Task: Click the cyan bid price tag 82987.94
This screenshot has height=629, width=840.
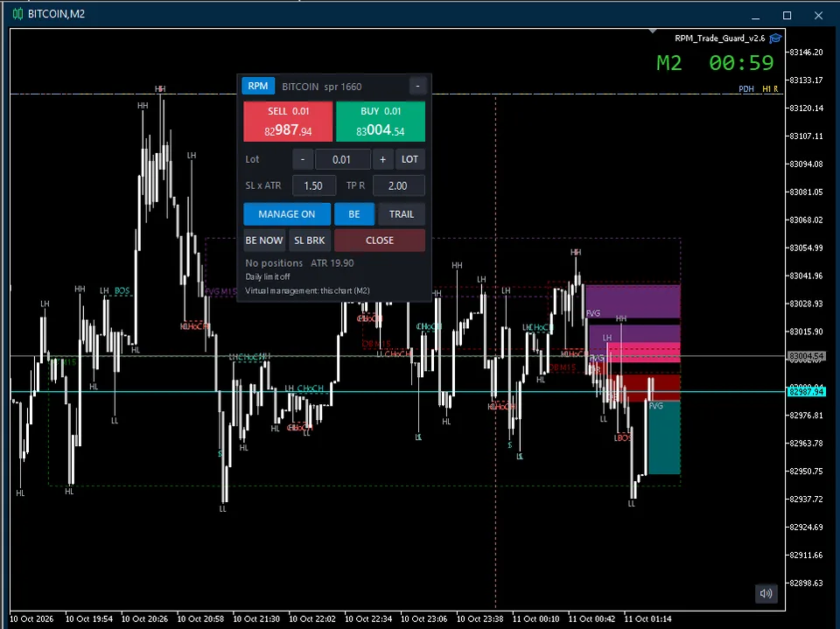Action: point(806,392)
